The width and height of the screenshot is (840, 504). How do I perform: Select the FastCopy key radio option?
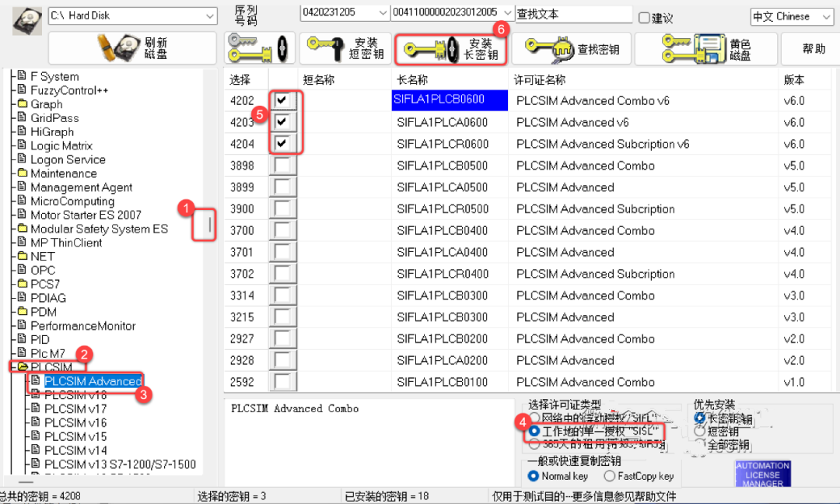coord(609,476)
